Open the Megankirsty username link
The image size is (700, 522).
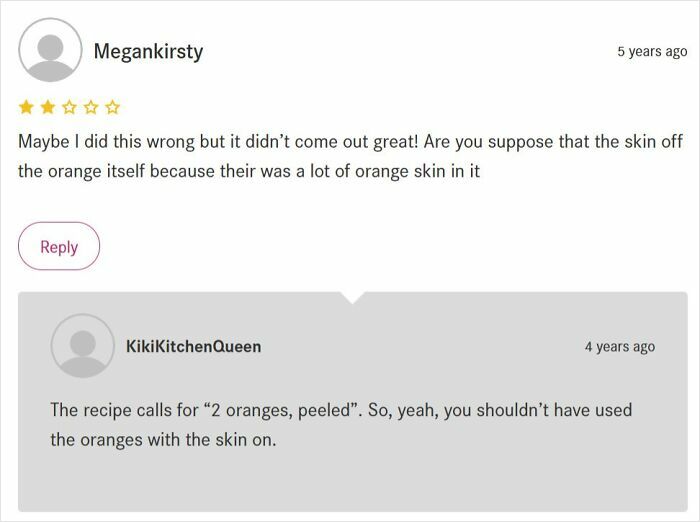(148, 51)
